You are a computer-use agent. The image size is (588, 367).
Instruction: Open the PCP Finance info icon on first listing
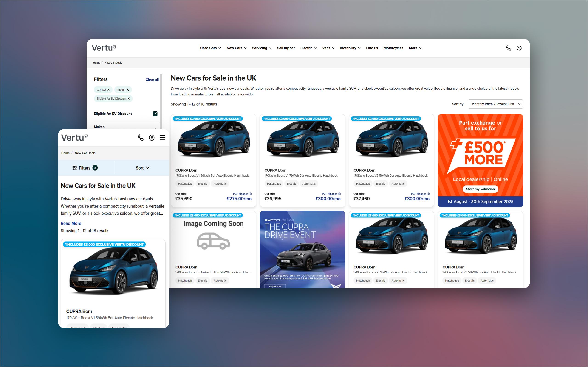pyautogui.click(x=250, y=194)
